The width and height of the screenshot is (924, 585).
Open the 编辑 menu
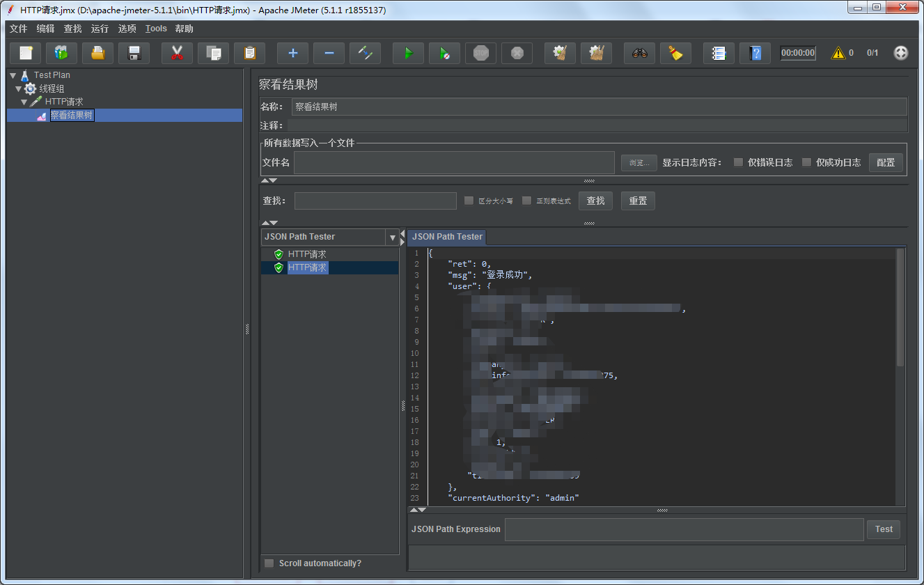(x=45, y=29)
